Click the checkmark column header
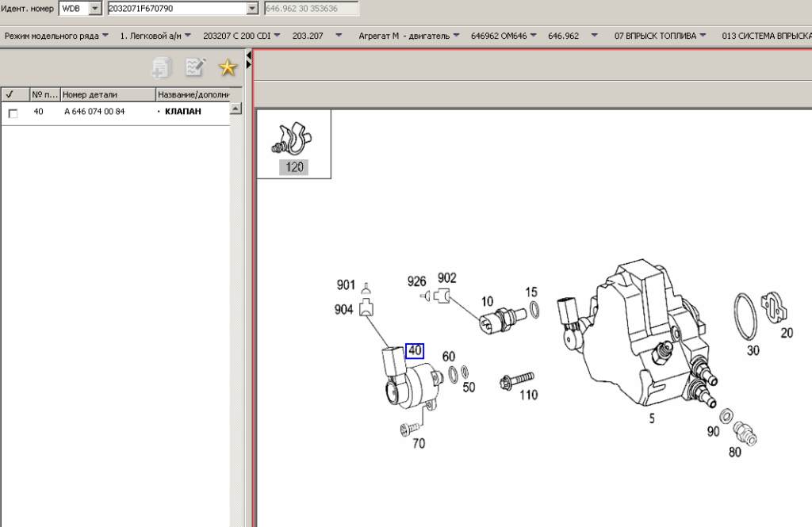 (x=13, y=95)
